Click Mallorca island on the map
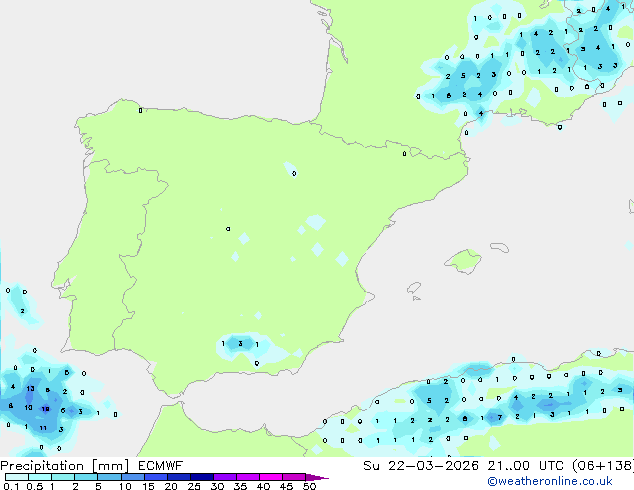Viewport: 634px width, 490px height. [x=463, y=262]
